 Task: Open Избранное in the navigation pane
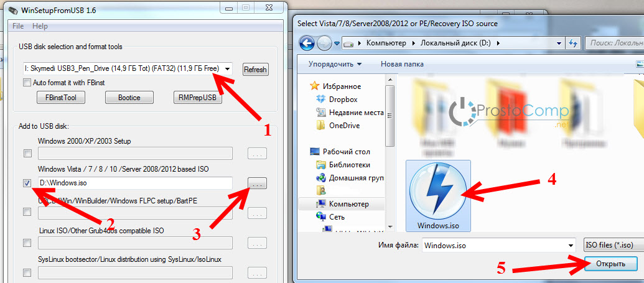coord(342,86)
